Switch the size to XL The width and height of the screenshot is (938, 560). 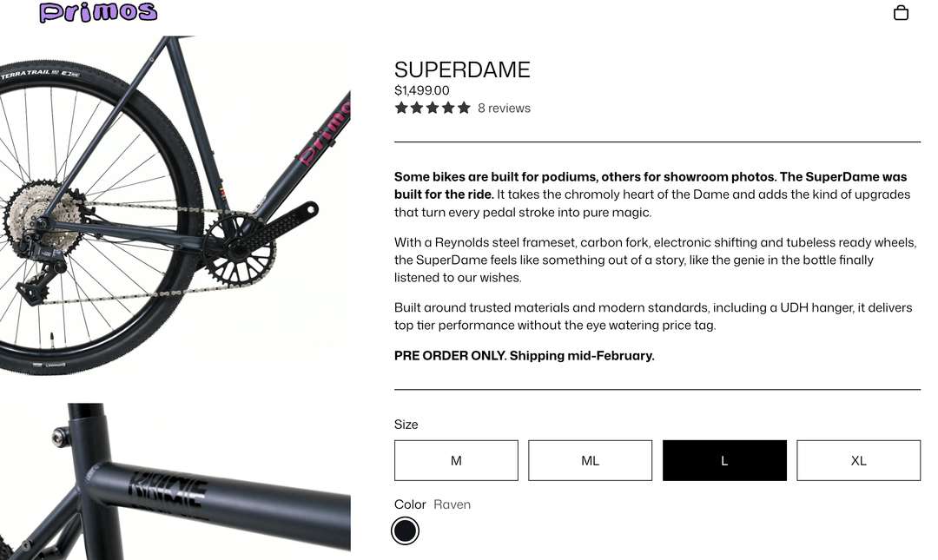tap(858, 460)
